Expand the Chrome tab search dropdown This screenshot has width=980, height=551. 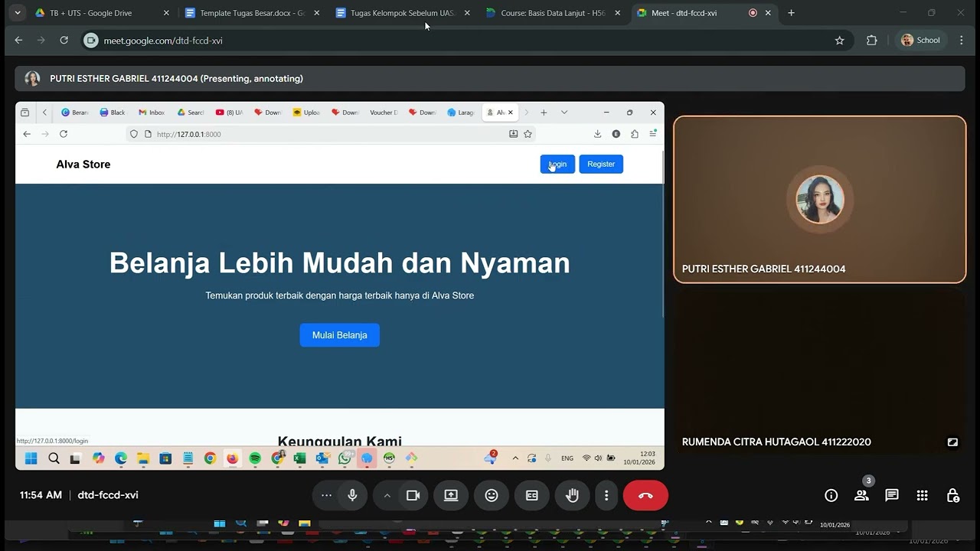18,13
